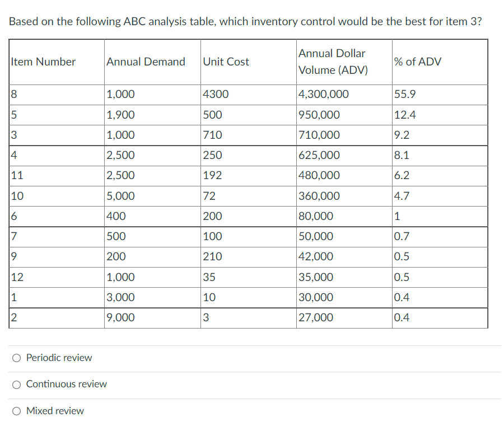Select the Mixed review radio button
504x431 pixels.
point(17,411)
